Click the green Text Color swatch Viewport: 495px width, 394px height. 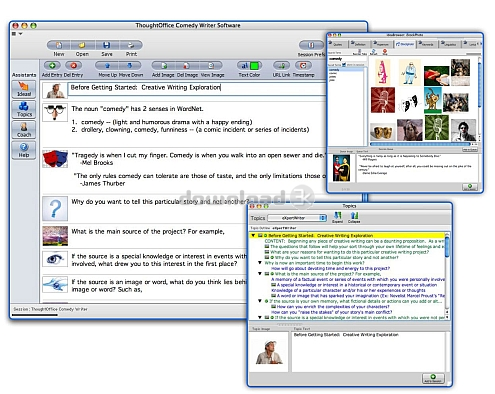(255, 66)
